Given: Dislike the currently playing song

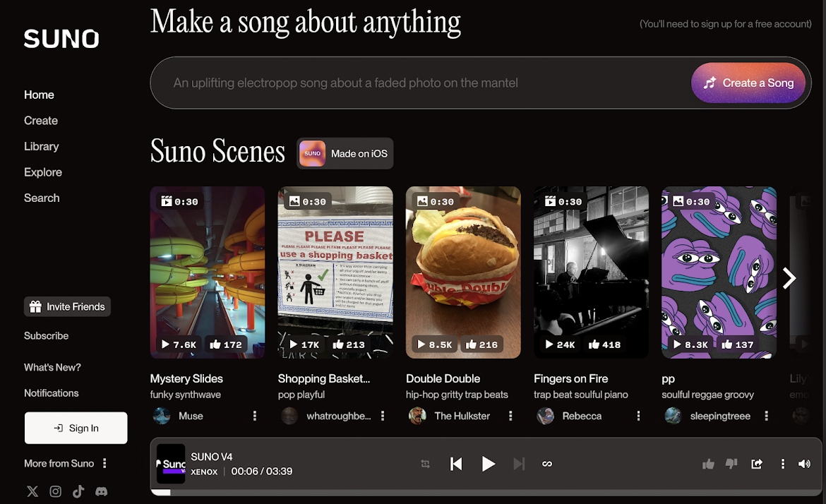Looking at the screenshot, I should point(731,464).
